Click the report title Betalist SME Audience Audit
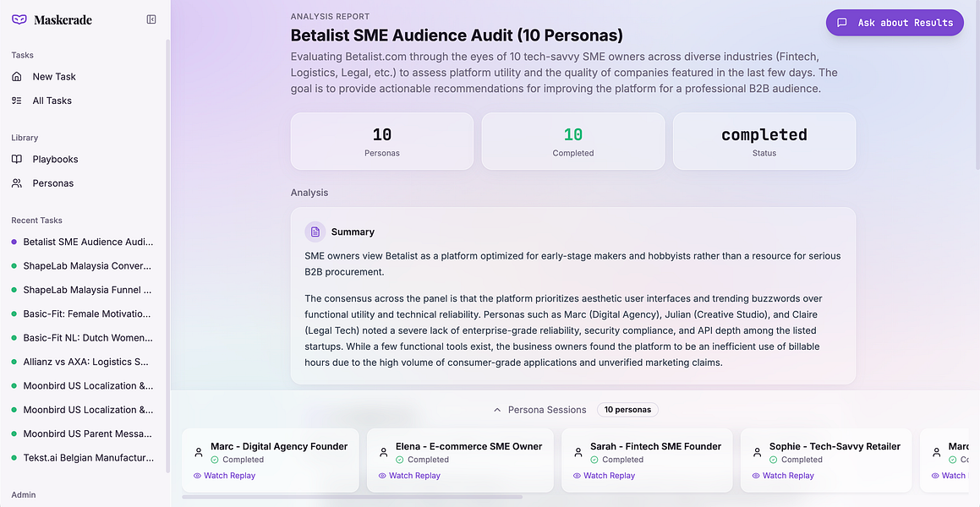 coord(457,35)
